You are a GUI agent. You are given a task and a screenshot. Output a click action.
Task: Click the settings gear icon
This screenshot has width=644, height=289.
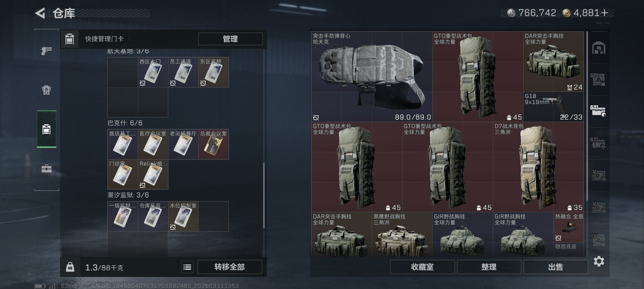[x=599, y=261]
